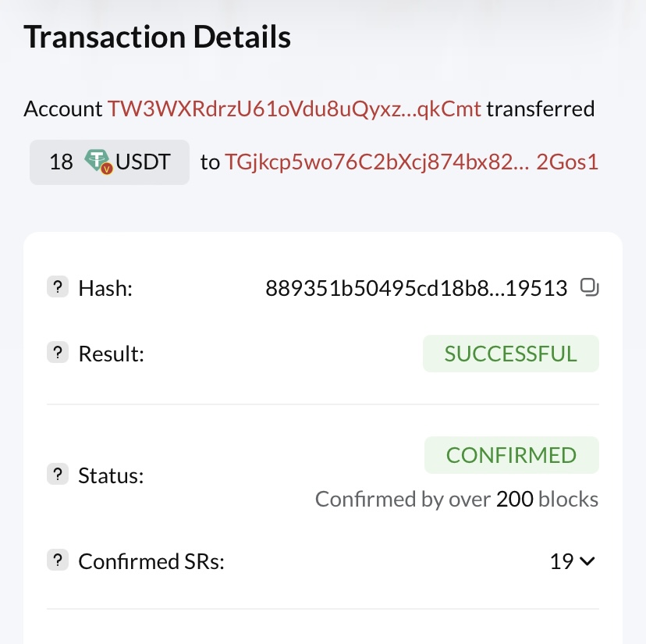Click the USDT token name label
Image resolution: width=646 pixels, height=644 pixels.
point(143,162)
